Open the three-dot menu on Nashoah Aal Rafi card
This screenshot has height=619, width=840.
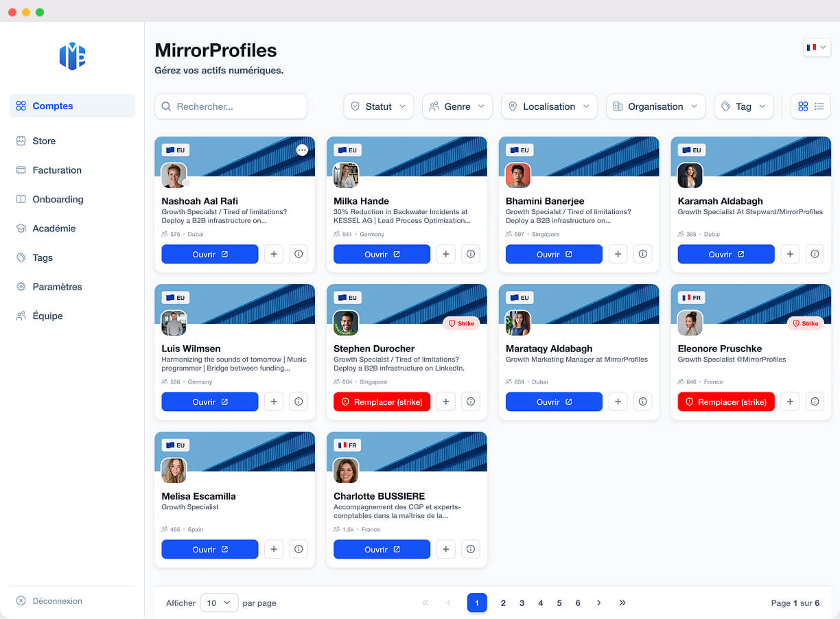pos(302,150)
